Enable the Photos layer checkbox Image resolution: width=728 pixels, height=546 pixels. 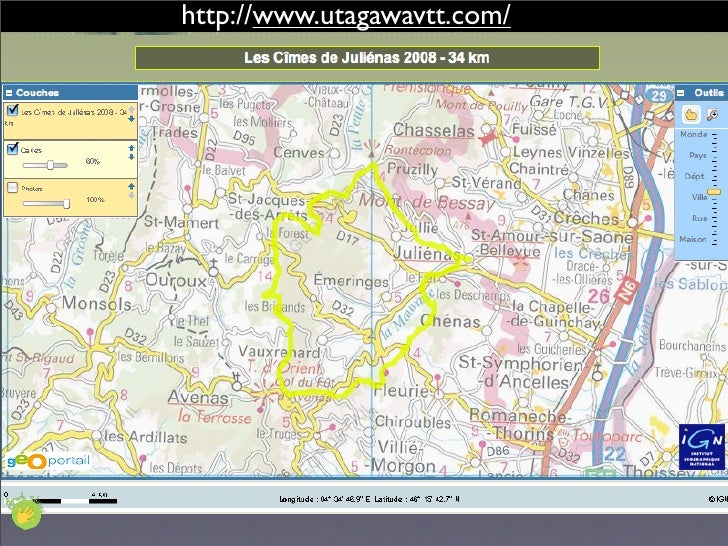point(13,187)
